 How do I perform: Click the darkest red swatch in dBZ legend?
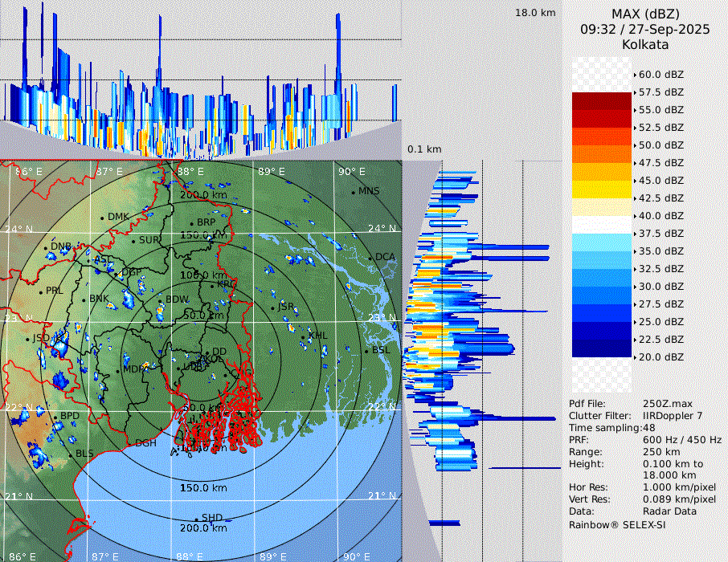tap(602, 100)
